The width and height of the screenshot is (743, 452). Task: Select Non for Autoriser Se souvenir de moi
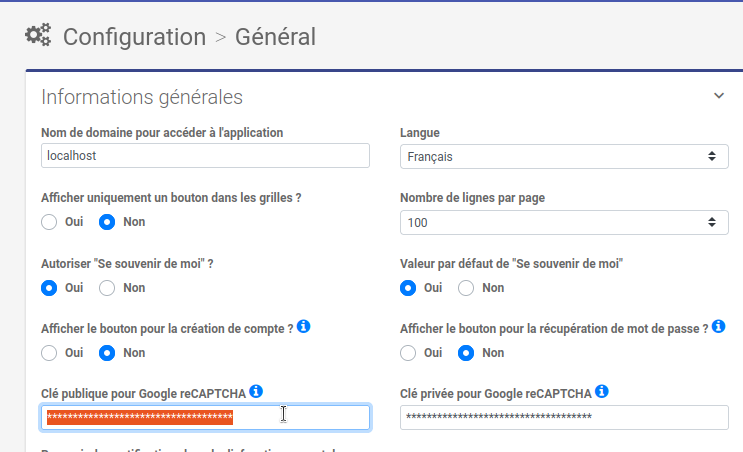pyautogui.click(x=107, y=288)
